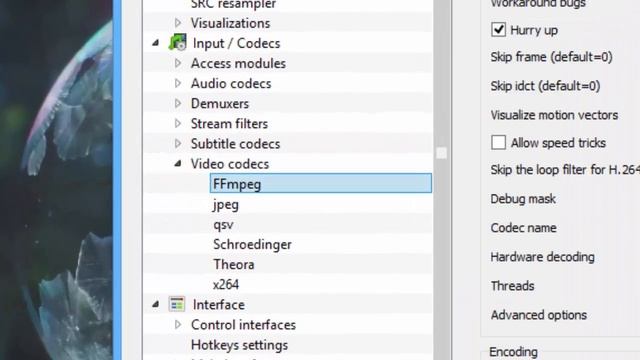This screenshot has width=640, height=360.
Task: Click the Interface category icon
Action: point(177,304)
